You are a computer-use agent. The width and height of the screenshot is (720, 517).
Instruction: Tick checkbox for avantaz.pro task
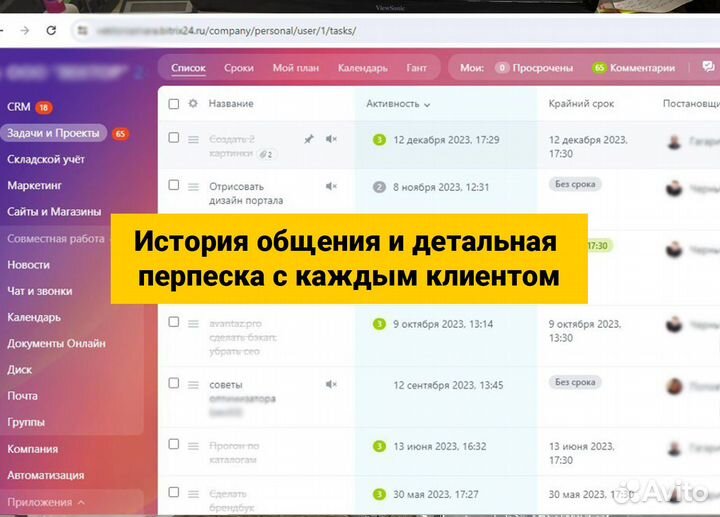click(x=174, y=322)
